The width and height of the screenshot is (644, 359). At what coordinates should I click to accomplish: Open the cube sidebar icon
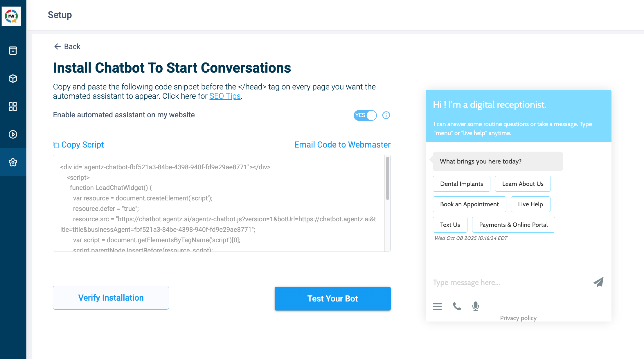(x=13, y=78)
